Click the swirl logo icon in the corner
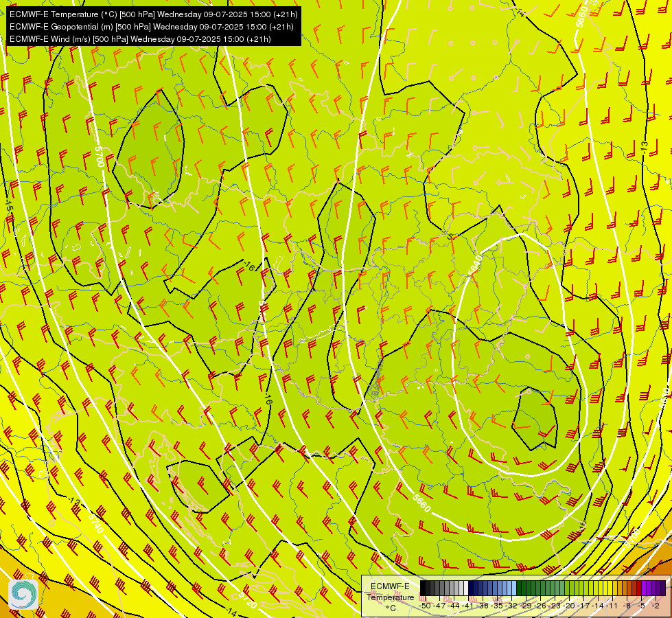Image resolution: width=672 pixels, height=618 pixels. click(x=23, y=595)
